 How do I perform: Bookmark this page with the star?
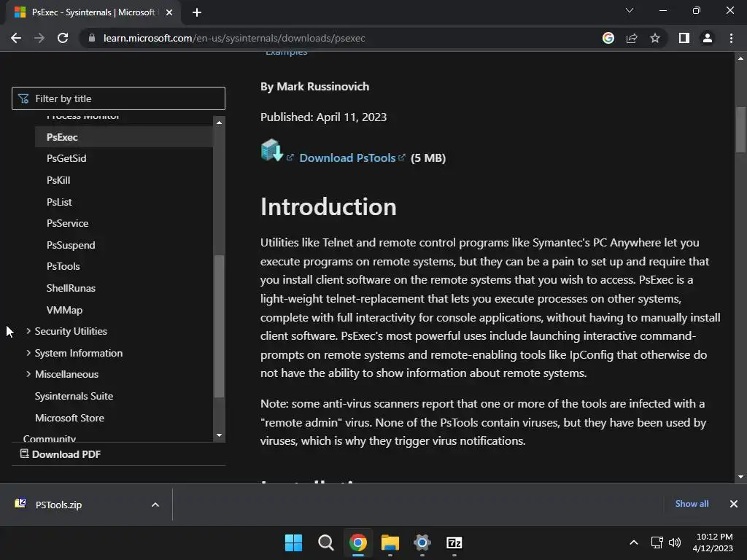point(655,38)
